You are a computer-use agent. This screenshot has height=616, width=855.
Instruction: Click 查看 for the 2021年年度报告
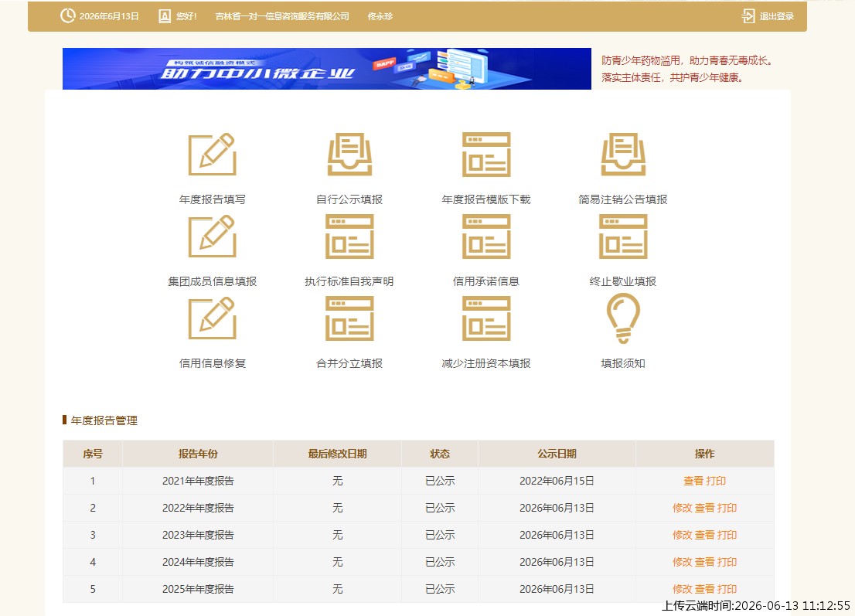point(693,481)
